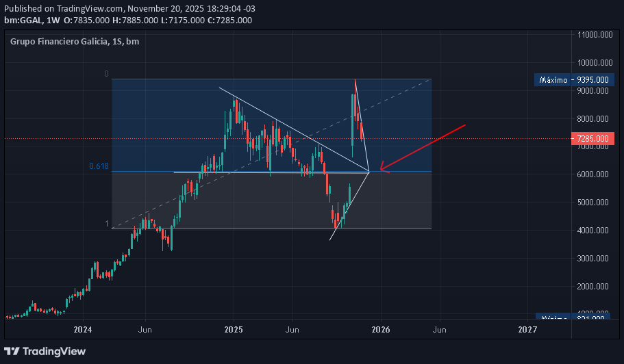This screenshot has width=624, height=364.
Task: Click the Jun label between 2026 and 2027
Action: (440, 329)
